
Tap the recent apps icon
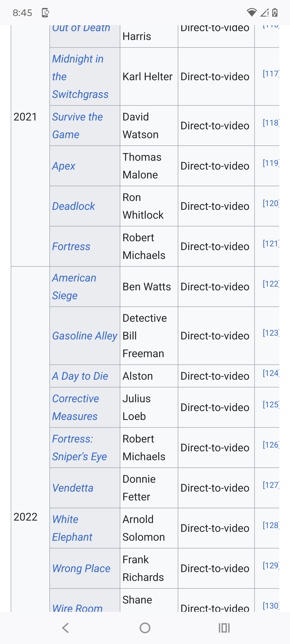click(224, 628)
